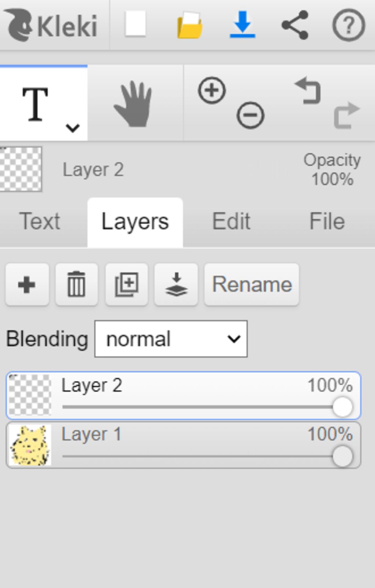Redo with the forward arrow icon
375x588 pixels.
coord(347,115)
